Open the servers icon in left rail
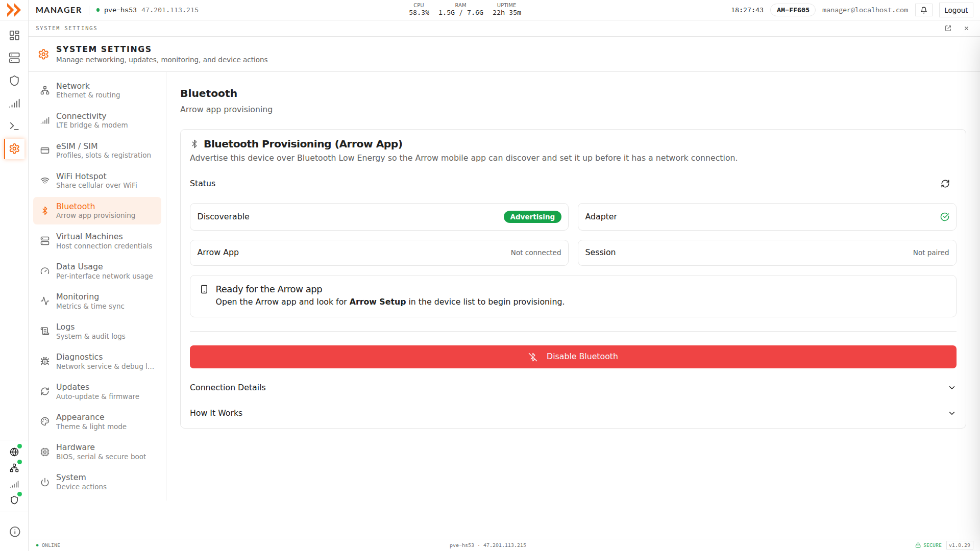 point(14,58)
